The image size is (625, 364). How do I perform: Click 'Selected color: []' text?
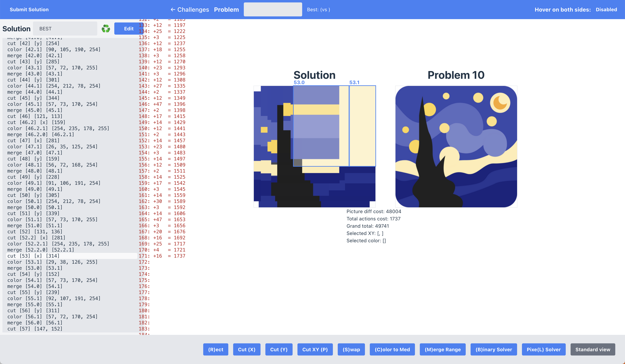(x=366, y=240)
